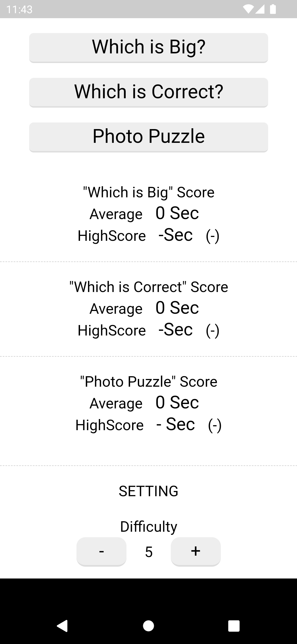Increase difficulty with the plus button
Image resolution: width=297 pixels, height=644 pixels.
pos(196,552)
